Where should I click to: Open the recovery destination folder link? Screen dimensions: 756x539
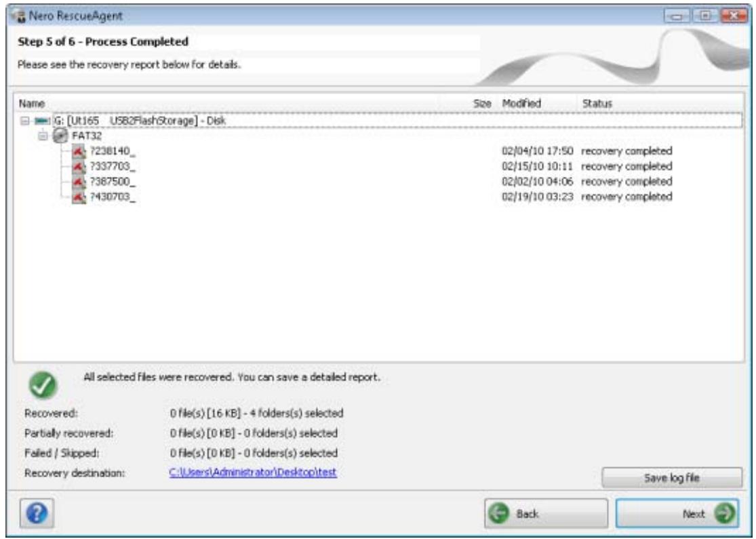pos(253,473)
